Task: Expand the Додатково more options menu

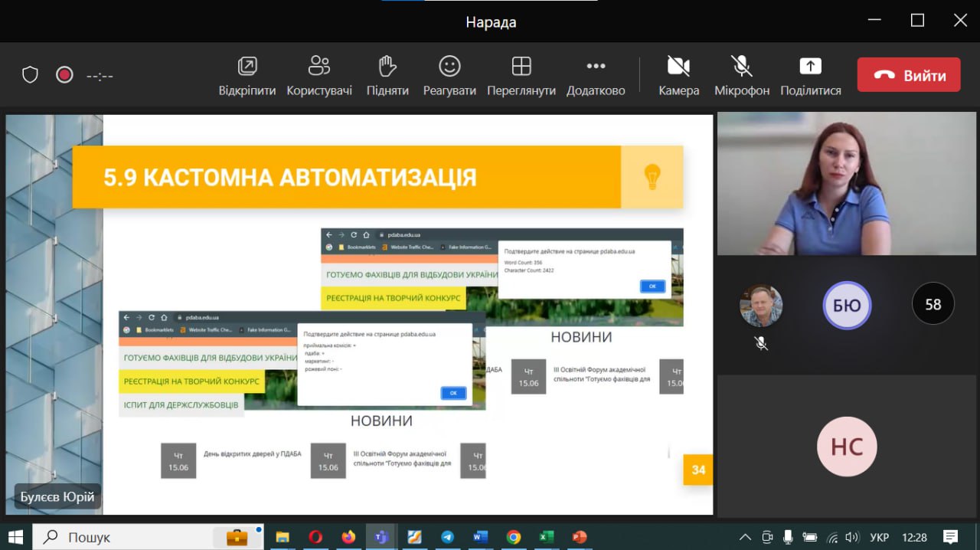Action: point(596,76)
